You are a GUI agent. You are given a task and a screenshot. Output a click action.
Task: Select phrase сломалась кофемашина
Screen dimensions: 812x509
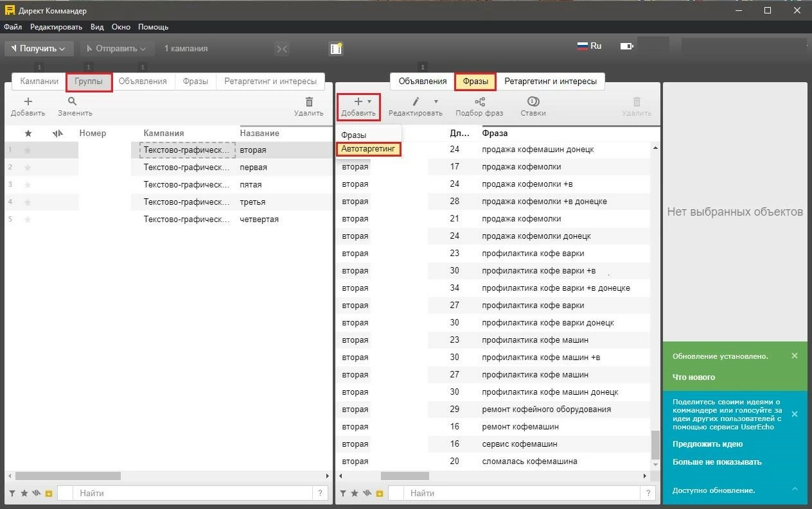529,461
